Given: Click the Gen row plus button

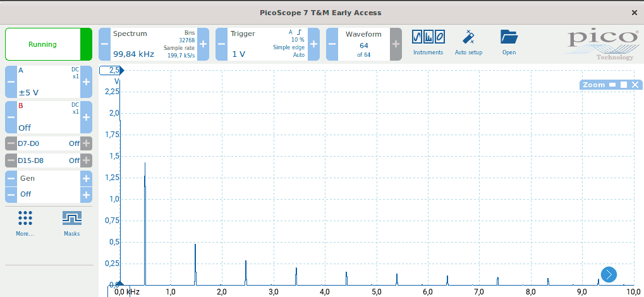Looking at the screenshot, I should pyautogui.click(x=86, y=178).
